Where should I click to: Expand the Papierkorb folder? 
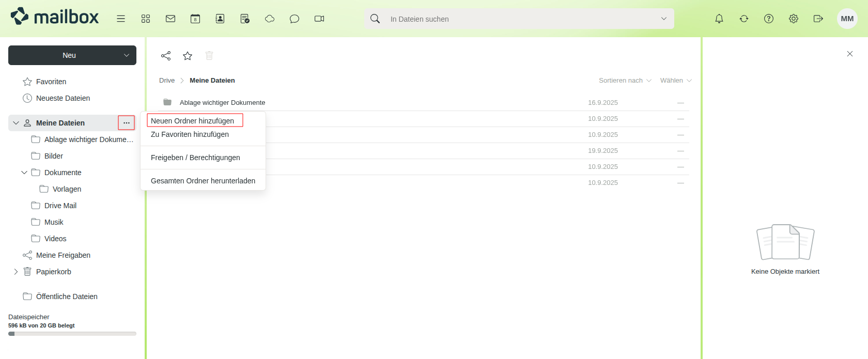pyautogui.click(x=16, y=272)
